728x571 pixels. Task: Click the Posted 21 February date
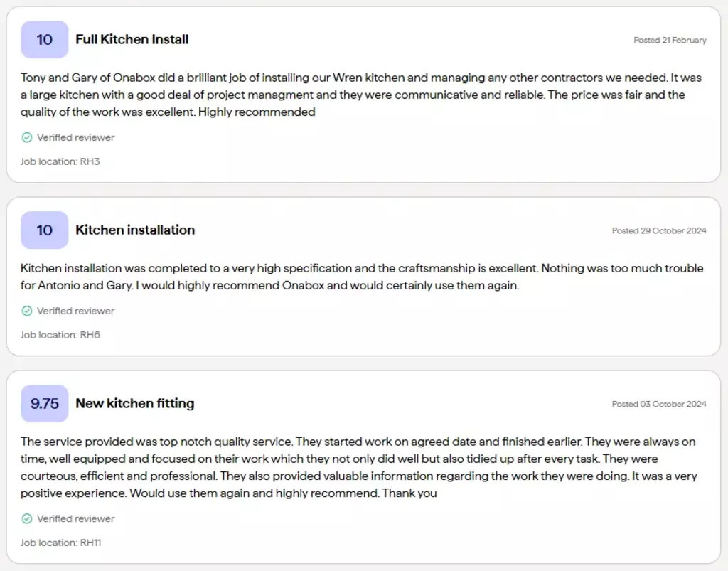pyautogui.click(x=670, y=41)
